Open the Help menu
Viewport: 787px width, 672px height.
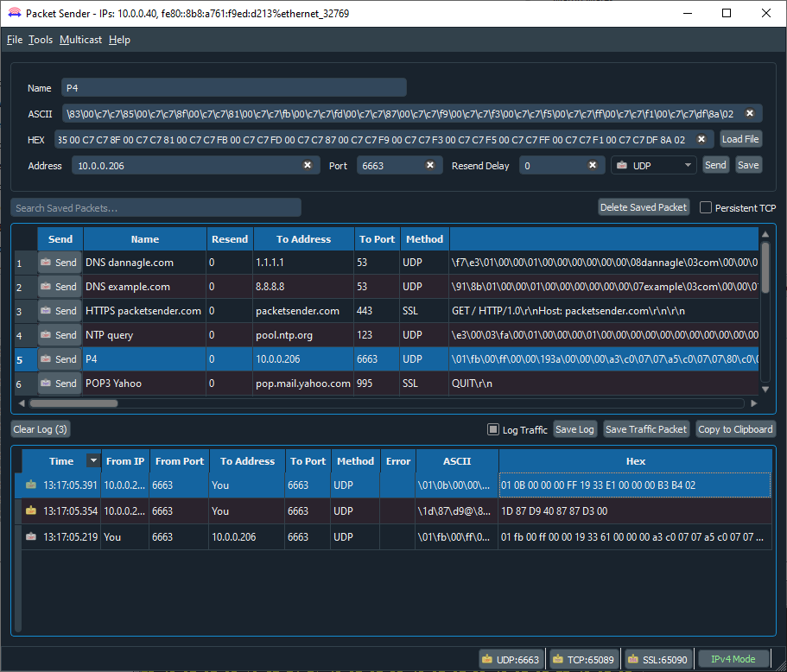point(119,40)
